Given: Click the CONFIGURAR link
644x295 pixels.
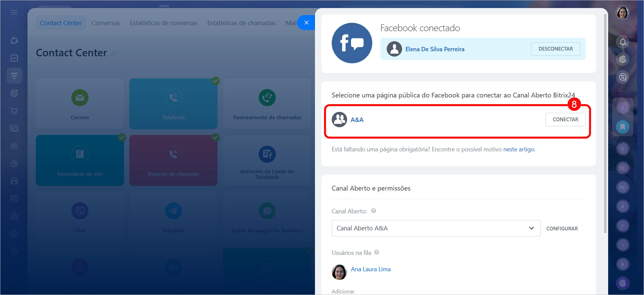Looking at the screenshot, I should point(562,228).
